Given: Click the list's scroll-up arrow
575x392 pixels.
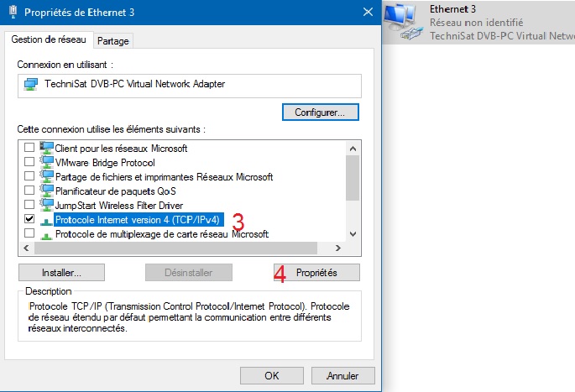Looking at the screenshot, I should click(x=353, y=149).
